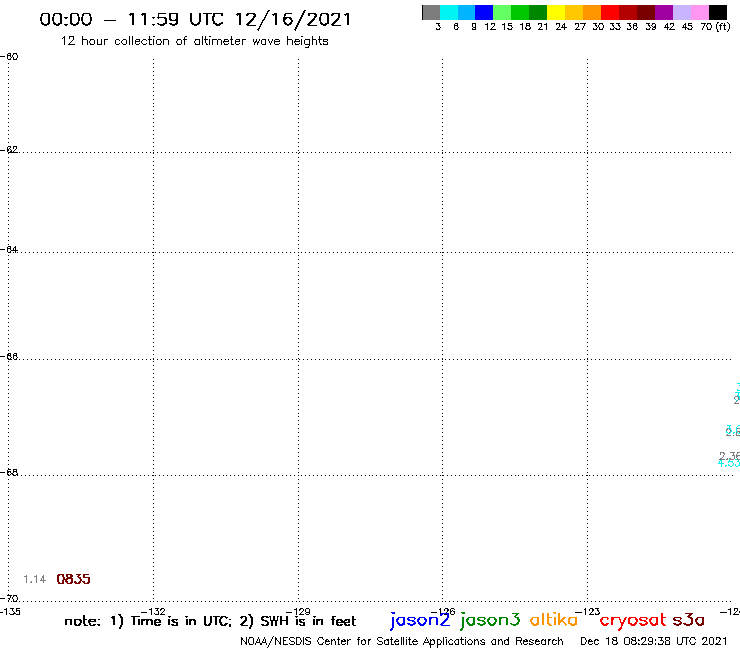
Task: Click the '-126' longitude axis label
Action: [x=443, y=612]
